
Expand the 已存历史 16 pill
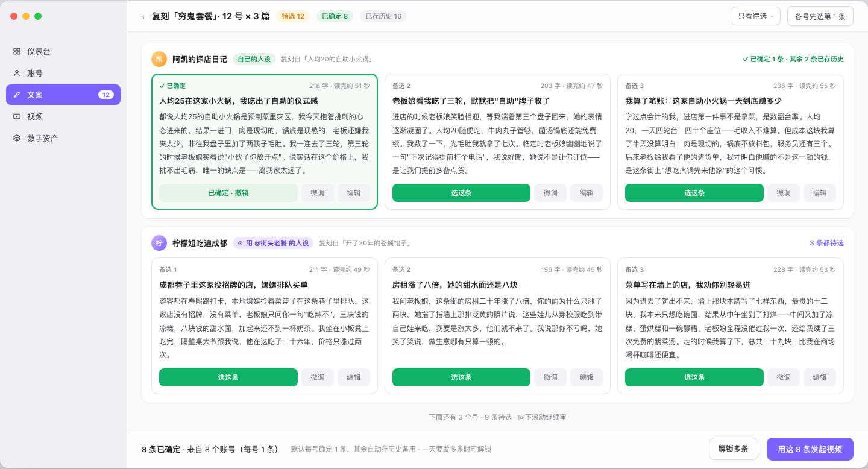coord(383,16)
